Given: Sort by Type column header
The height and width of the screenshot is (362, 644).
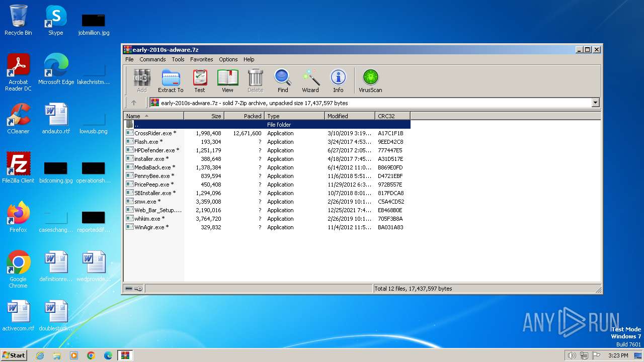Looking at the screenshot, I should (295, 116).
